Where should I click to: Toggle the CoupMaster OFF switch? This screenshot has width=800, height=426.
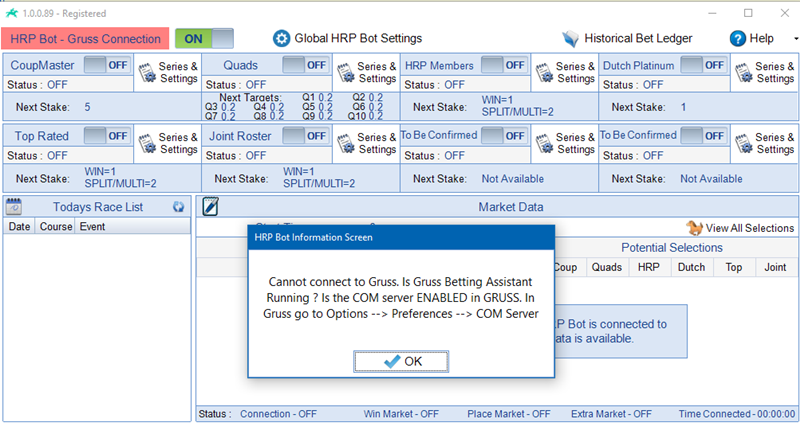[107, 65]
